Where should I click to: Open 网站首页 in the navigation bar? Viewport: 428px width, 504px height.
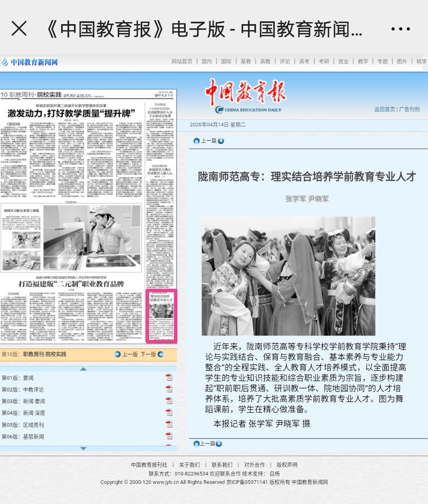[x=182, y=62]
